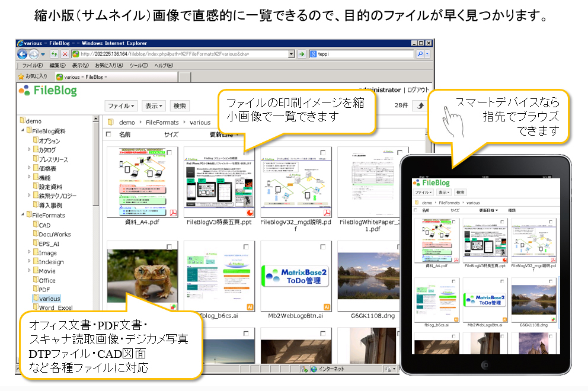Image resolution: width=588 pixels, height=391 pixels.
Task: Click the ログアウト link
Action: tap(418, 90)
